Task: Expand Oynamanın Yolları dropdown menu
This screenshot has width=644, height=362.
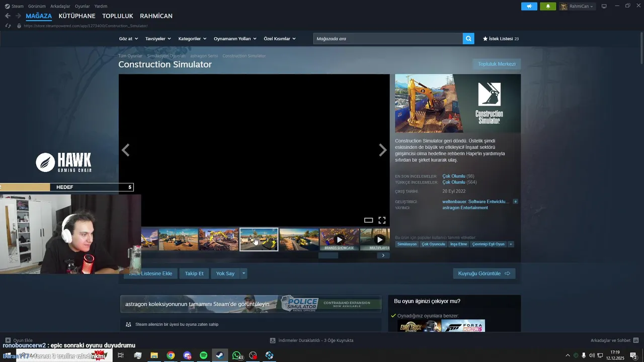Action: (235, 39)
